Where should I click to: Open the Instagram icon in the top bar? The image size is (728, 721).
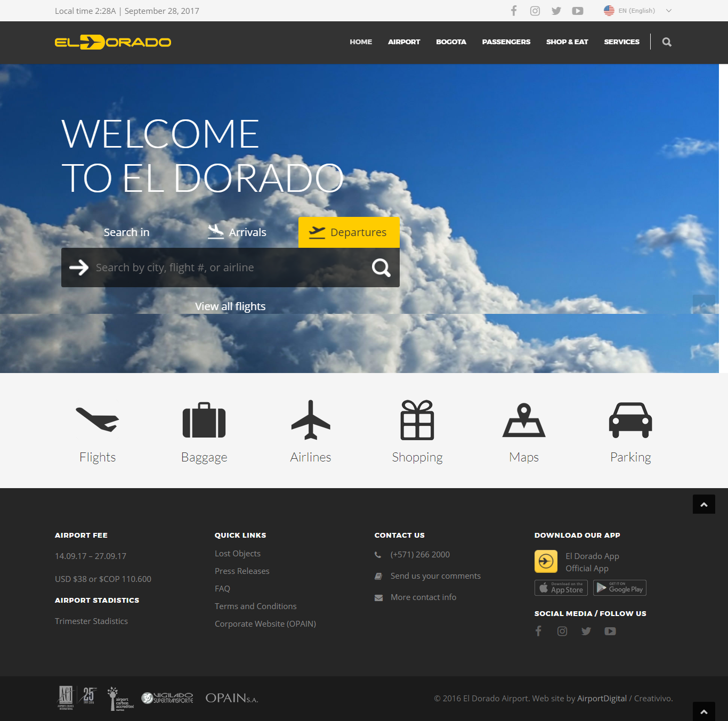click(535, 11)
